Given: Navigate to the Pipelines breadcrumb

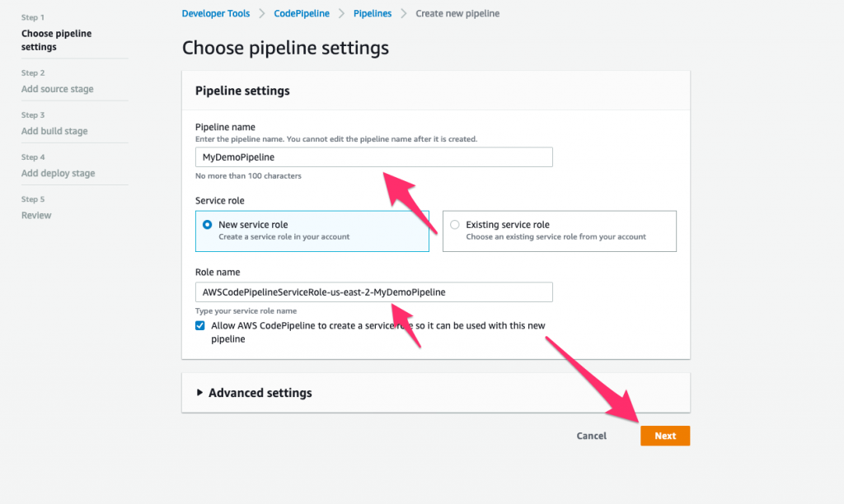Looking at the screenshot, I should 371,13.
